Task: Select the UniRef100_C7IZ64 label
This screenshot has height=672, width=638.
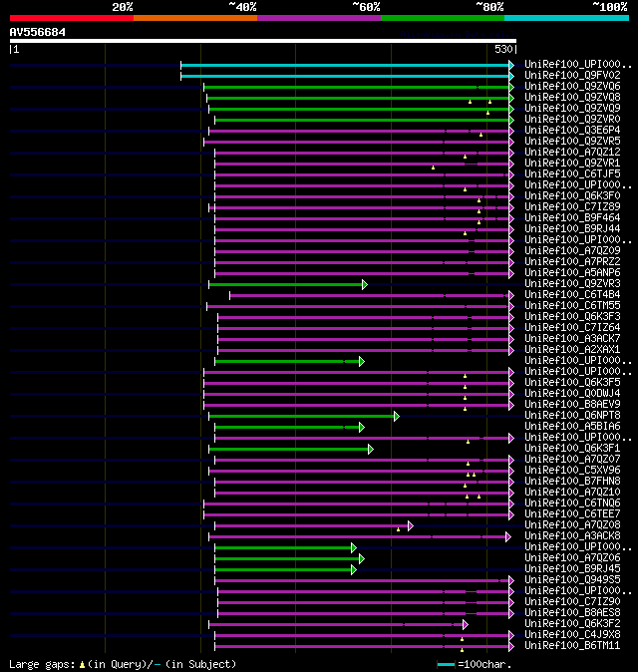Action: click(x=572, y=327)
